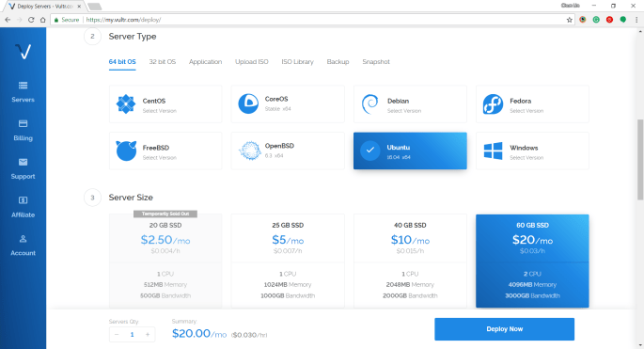Choose the FreeBSD logo tile
This screenshot has height=349, width=644.
(x=126, y=151)
